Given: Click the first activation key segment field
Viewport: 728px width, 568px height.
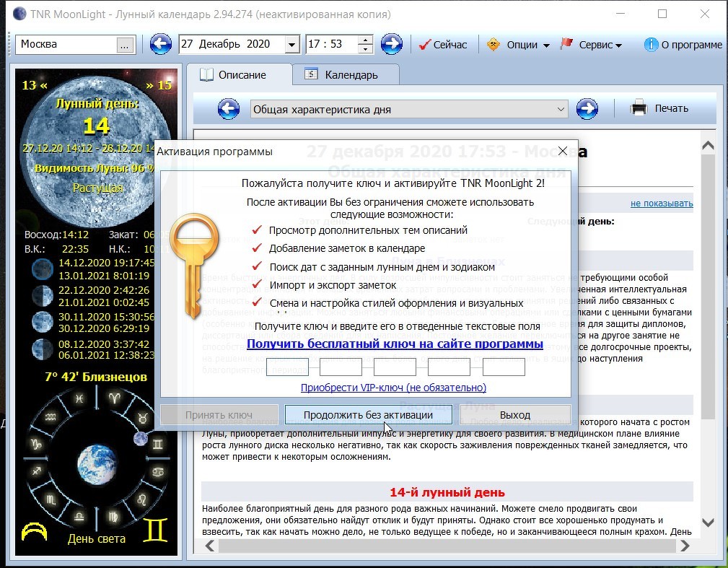Looking at the screenshot, I should point(287,367).
